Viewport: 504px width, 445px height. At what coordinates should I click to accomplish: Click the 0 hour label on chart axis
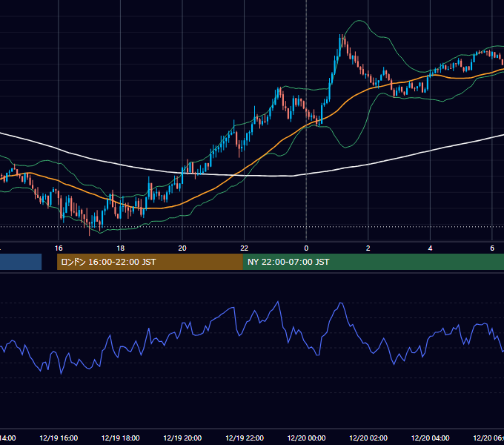(306, 248)
